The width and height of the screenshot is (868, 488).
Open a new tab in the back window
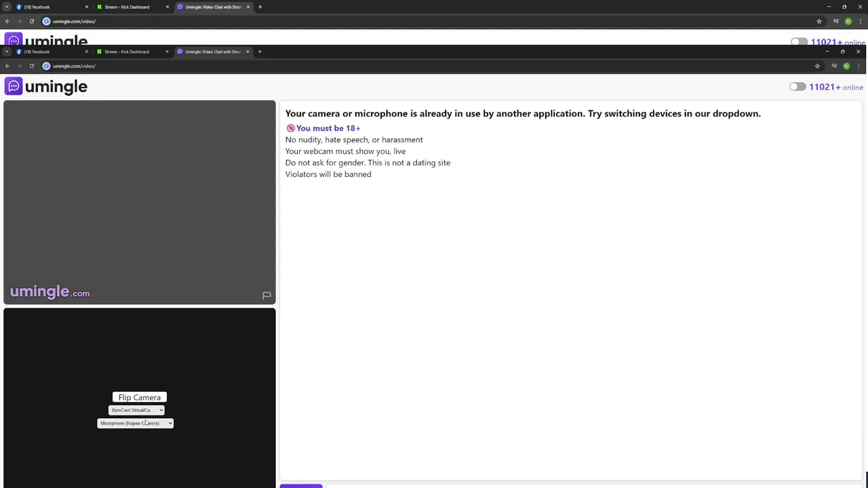(x=260, y=7)
